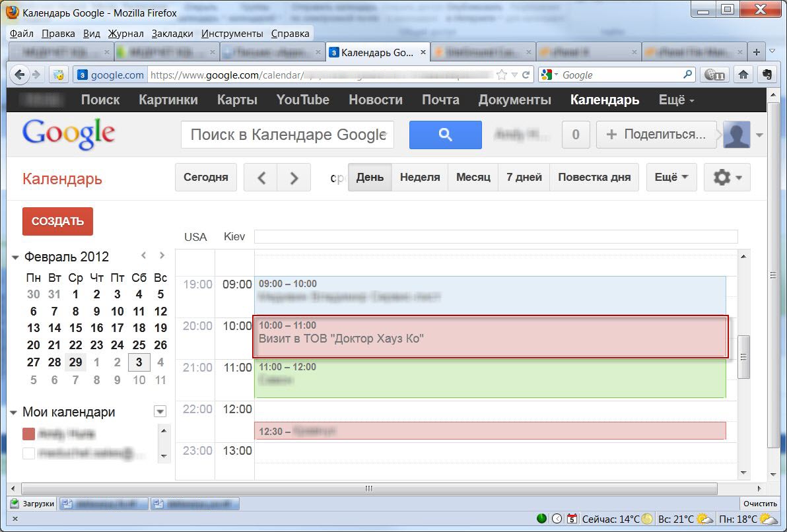The width and height of the screenshot is (787, 532).
Task: Go to previous day arrow
Action: [261, 177]
